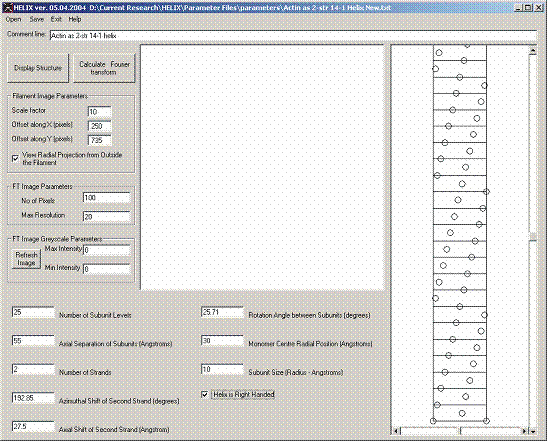The height and width of the screenshot is (442, 548).
Task: Click the Display Structure button
Action: 38,68
